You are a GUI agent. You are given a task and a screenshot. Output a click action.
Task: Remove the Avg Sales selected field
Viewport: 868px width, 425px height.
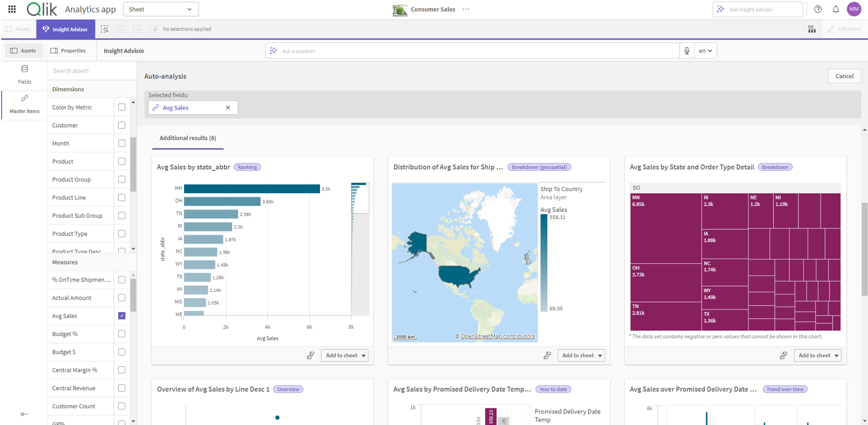click(228, 108)
